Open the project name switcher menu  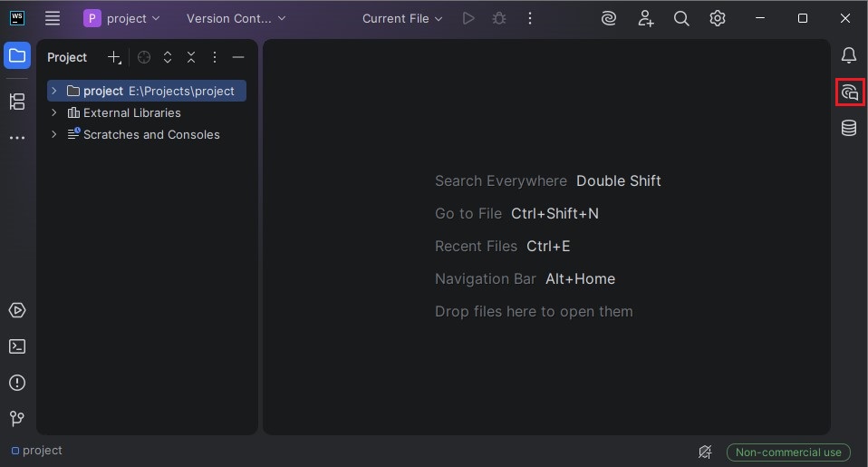pyautogui.click(x=122, y=18)
